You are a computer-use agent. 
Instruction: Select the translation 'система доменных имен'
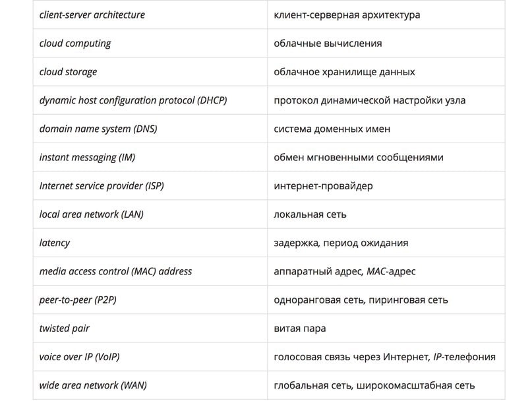click(332, 129)
